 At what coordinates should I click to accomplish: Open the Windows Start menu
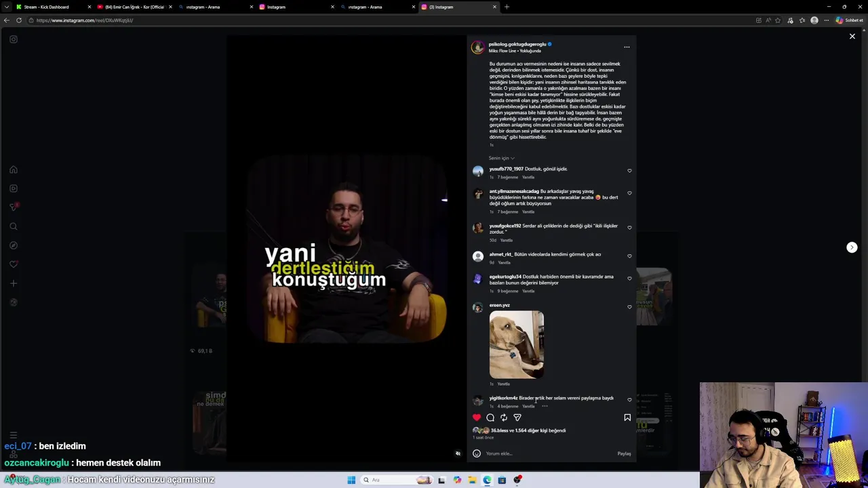point(351,480)
